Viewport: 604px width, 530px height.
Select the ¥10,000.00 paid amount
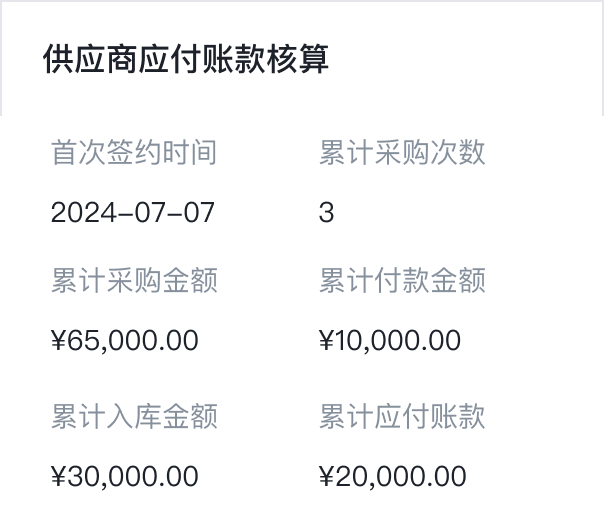390,341
